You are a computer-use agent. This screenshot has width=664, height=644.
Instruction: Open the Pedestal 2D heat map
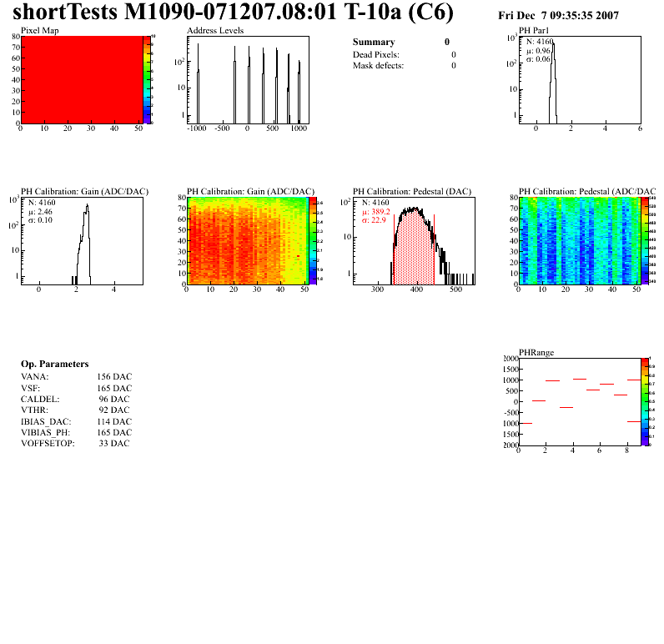pyautogui.click(x=578, y=240)
